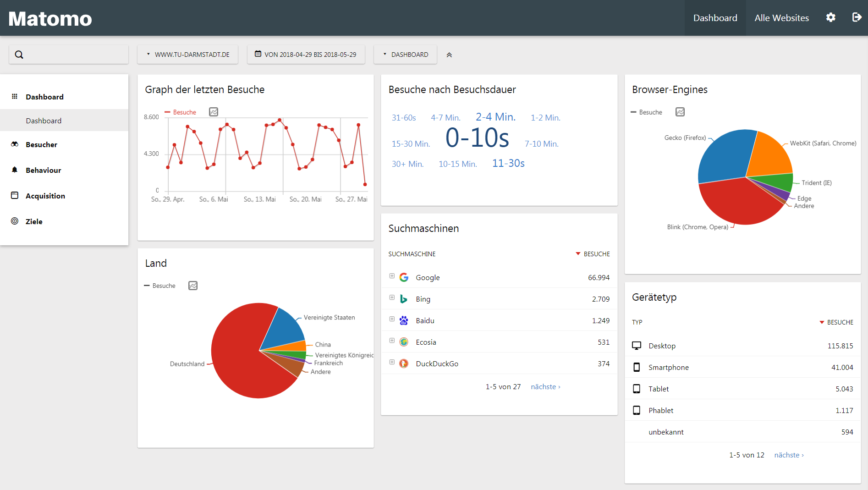Open Alle Websites in top header

[781, 18]
